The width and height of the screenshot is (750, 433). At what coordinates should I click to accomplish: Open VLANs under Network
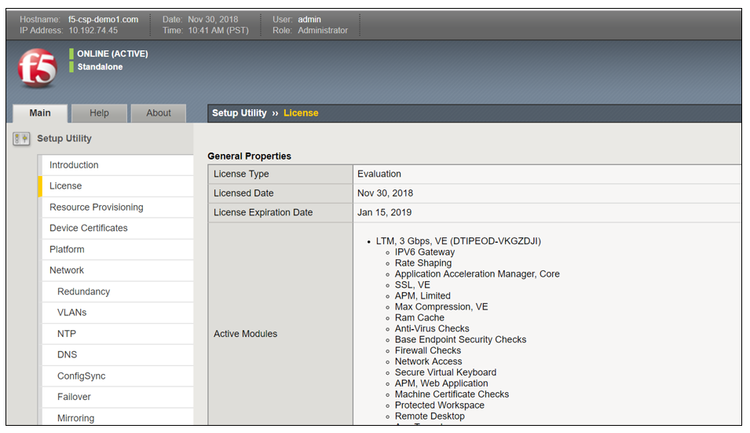pos(117,312)
